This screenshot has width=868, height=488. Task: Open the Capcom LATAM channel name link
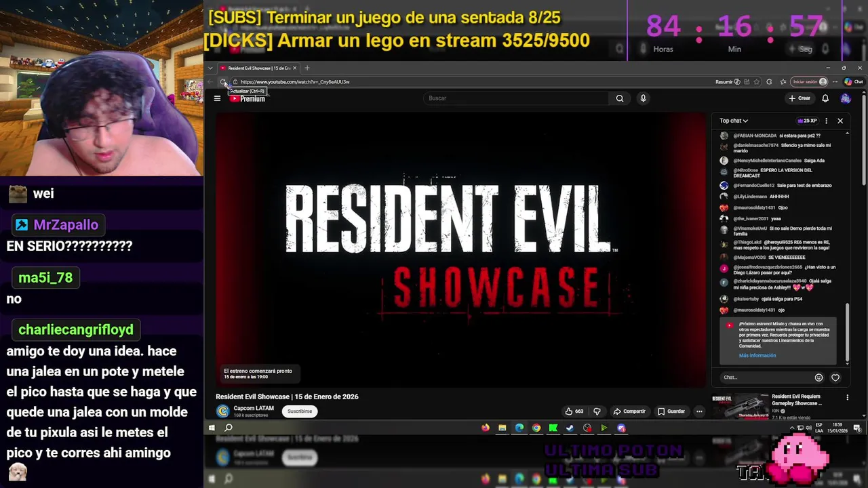[x=254, y=409]
